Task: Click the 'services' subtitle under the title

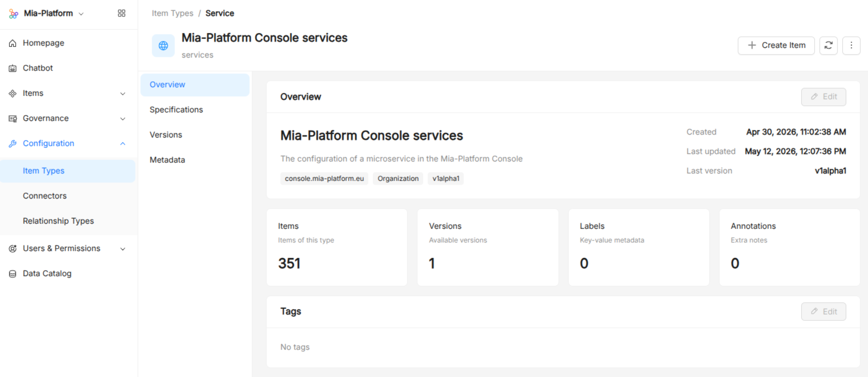Action: pos(197,55)
